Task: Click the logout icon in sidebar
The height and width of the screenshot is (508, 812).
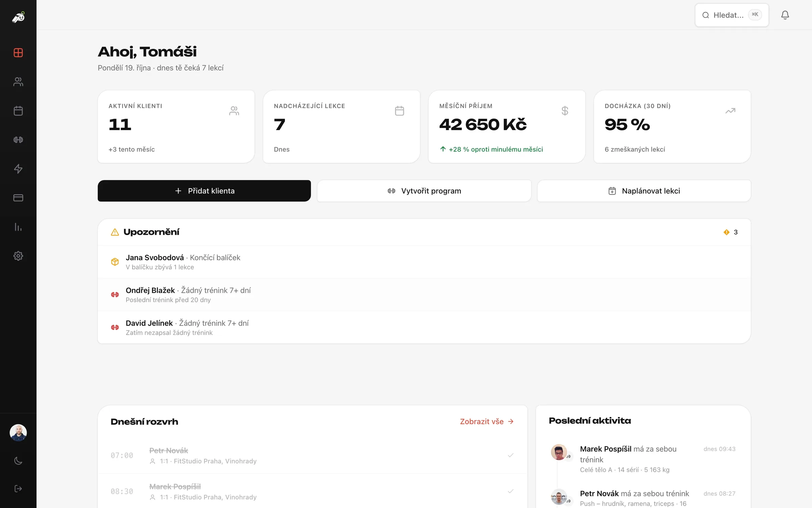Action: [18, 488]
